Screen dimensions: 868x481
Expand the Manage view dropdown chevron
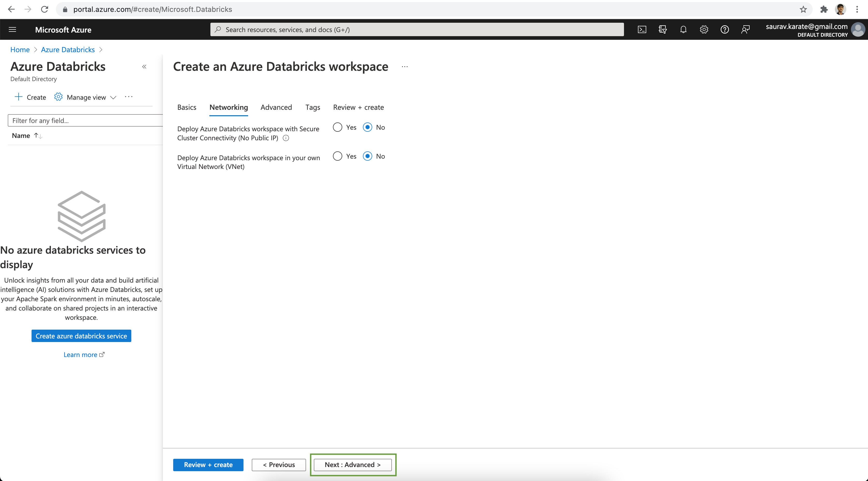coord(113,97)
